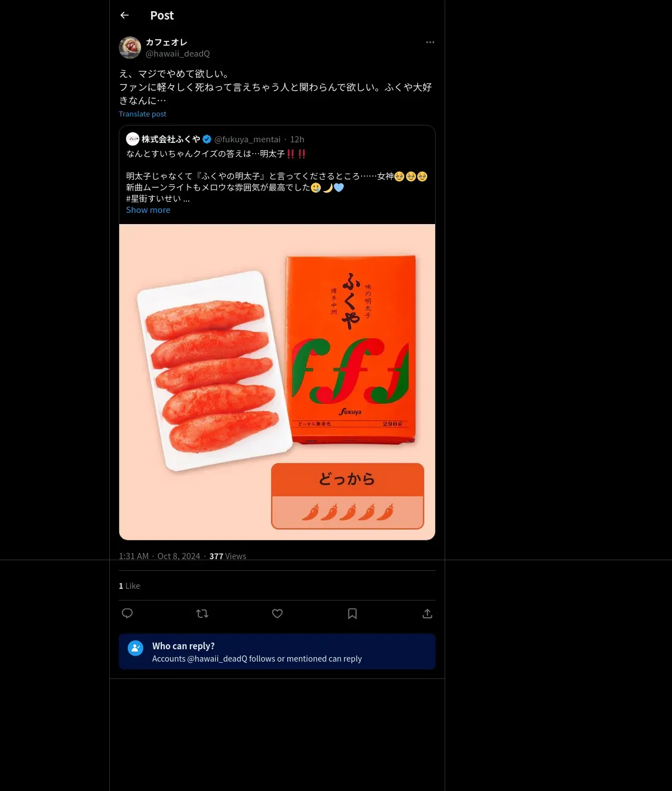672x791 pixels.
Task: Open the mentaiko product image
Action: click(277, 382)
